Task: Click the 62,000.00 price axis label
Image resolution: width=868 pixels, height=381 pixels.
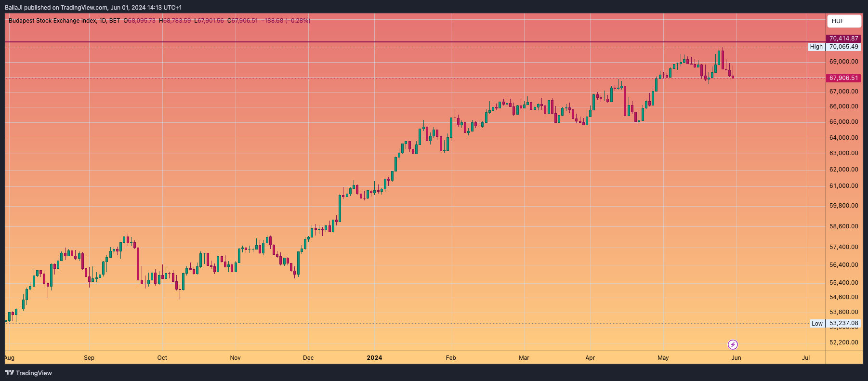Action: (x=844, y=170)
